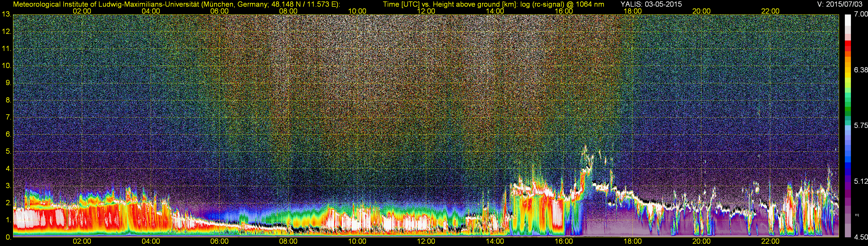868x246 pixels.
Task: Select the 5.12 color scale value
Action: (x=861, y=181)
